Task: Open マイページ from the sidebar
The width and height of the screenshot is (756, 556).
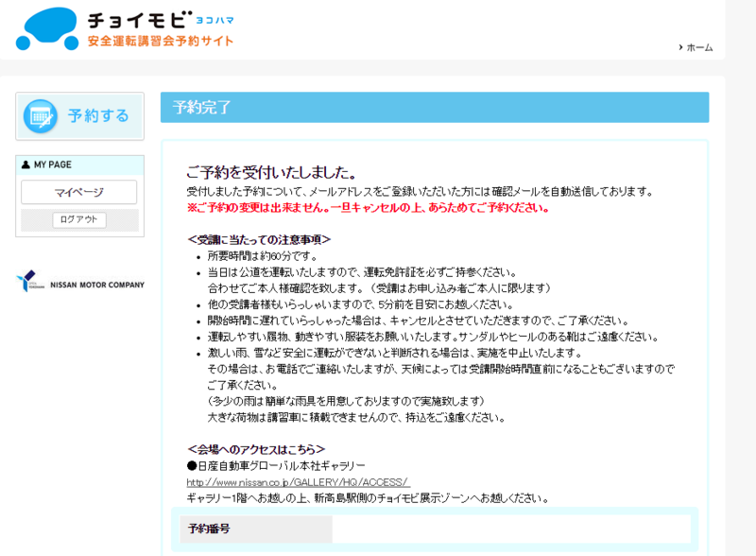Action: 79,192
